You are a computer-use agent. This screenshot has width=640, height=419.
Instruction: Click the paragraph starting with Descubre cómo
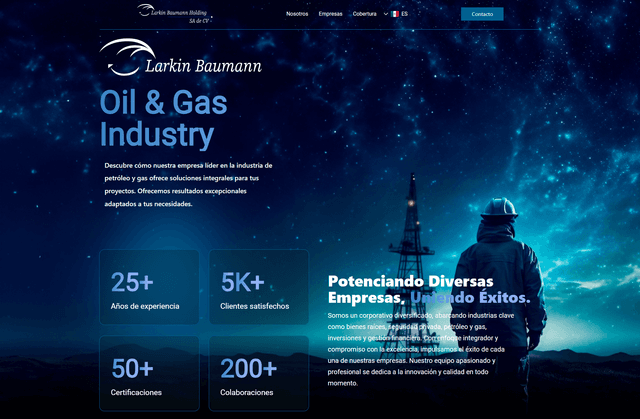[182, 184]
